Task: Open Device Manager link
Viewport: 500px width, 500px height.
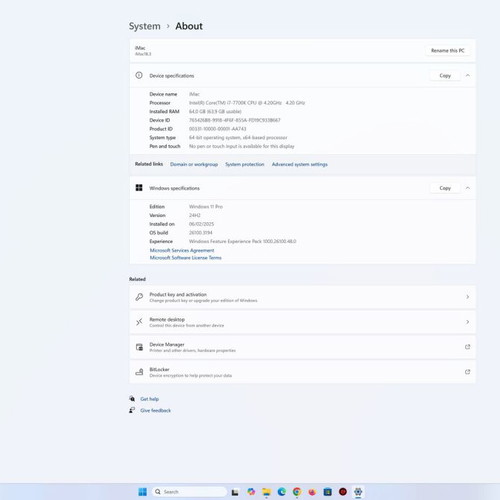Action: [x=303, y=347]
